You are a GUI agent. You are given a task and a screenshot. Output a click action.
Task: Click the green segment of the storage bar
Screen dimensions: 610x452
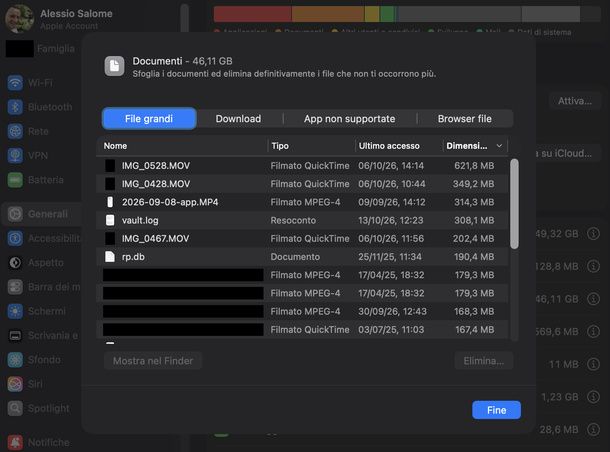point(387,14)
